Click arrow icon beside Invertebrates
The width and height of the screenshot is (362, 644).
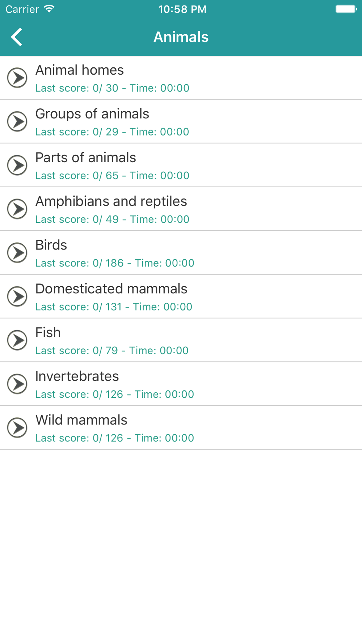(x=17, y=384)
